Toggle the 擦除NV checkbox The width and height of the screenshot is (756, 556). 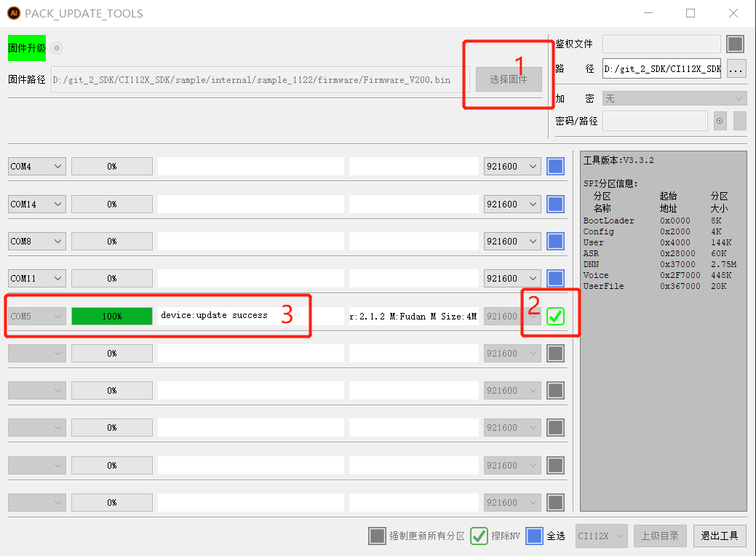click(x=479, y=536)
